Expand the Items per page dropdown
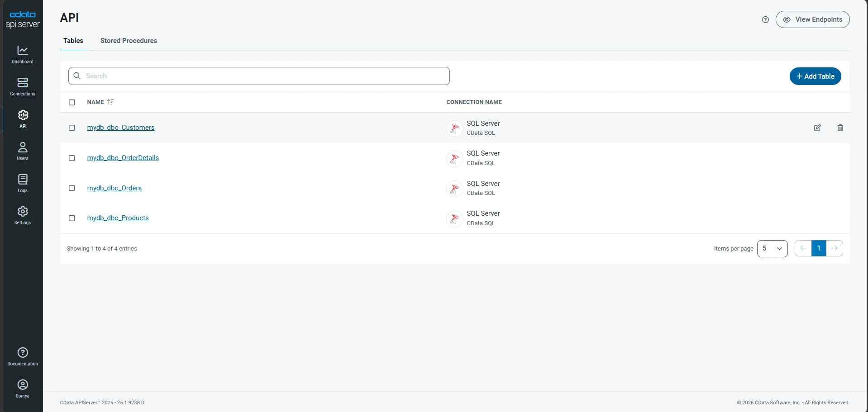 [773, 248]
